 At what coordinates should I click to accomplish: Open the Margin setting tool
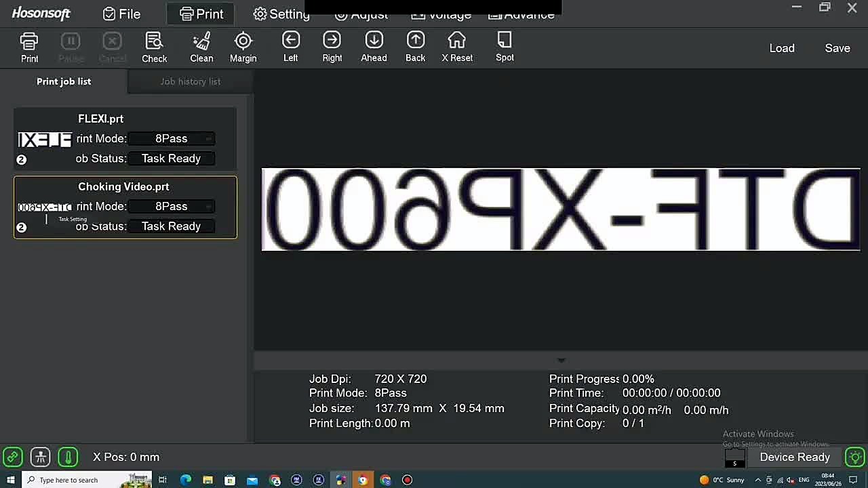tap(243, 47)
